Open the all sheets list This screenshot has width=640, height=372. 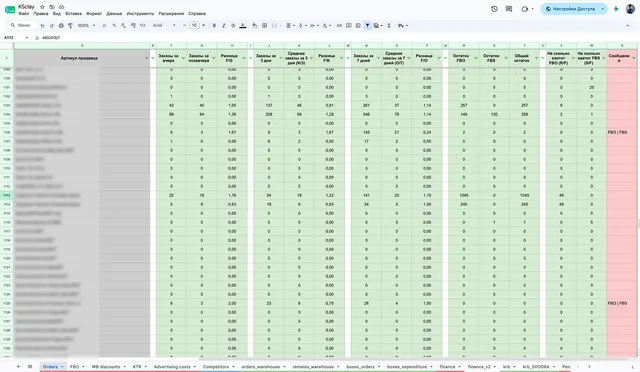coord(30,367)
